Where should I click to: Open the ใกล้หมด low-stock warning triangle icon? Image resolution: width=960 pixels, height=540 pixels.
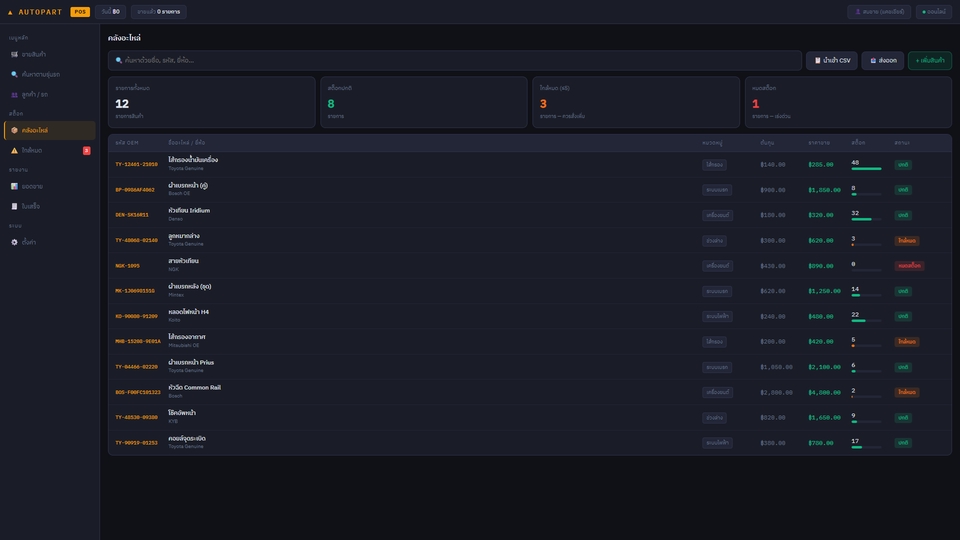14,151
